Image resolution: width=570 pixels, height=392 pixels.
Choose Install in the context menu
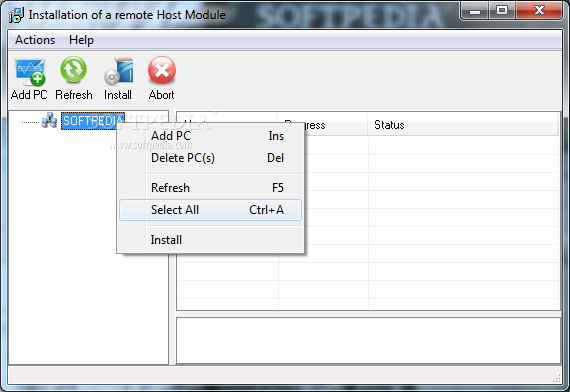click(x=210, y=240)
